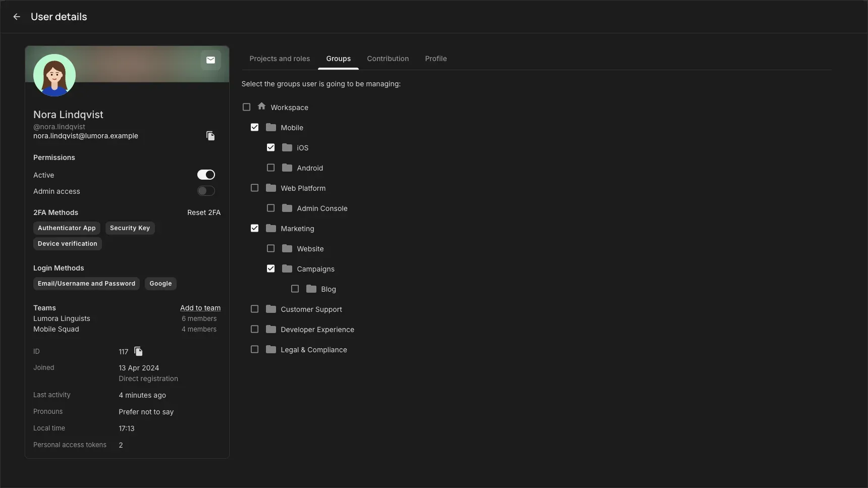Select the Groups tab
This screenshot has height=488, width=868.
(x=338, y=59)
